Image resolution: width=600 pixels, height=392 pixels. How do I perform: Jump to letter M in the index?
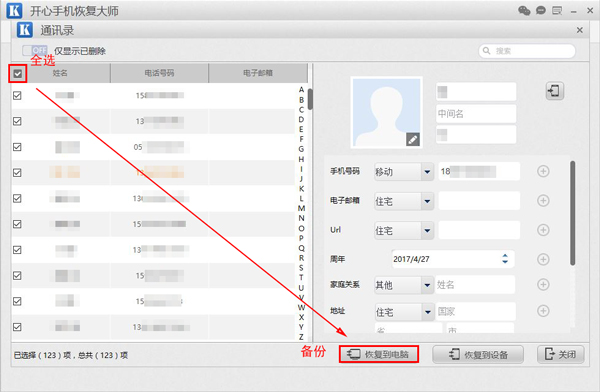pyautogui.click(x=302, y=208)
